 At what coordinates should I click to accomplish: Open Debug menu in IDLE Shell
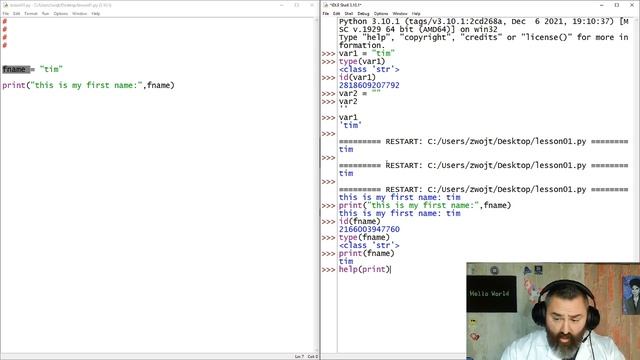tap(363, 13)
